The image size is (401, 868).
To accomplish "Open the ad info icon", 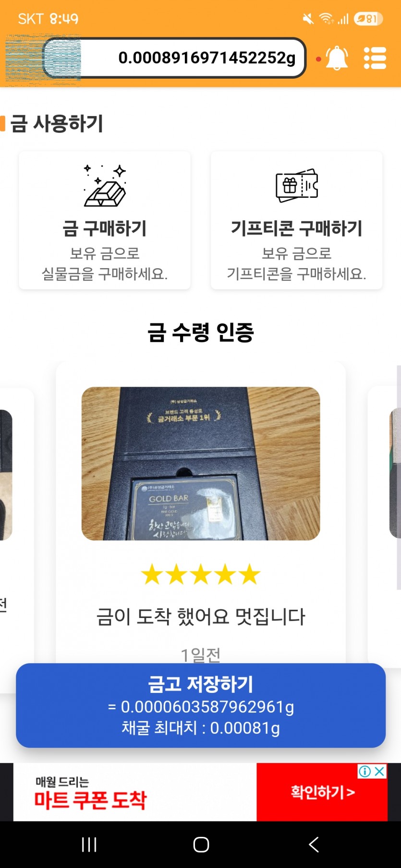I will (x=365, y=771).
